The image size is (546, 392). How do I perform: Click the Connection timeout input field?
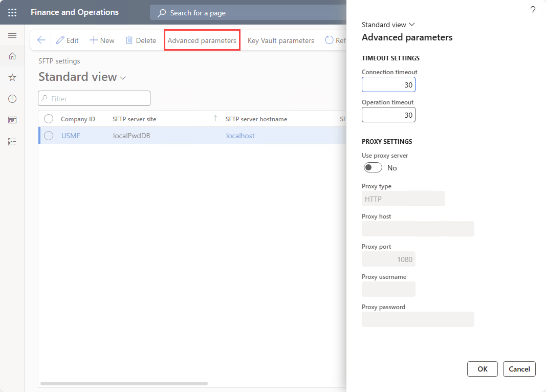388,85
